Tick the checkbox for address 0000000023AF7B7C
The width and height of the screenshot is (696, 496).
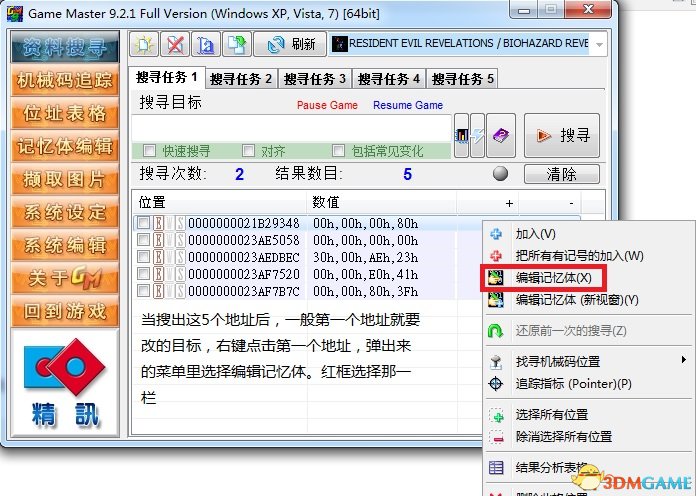click(x=143, y=291)
